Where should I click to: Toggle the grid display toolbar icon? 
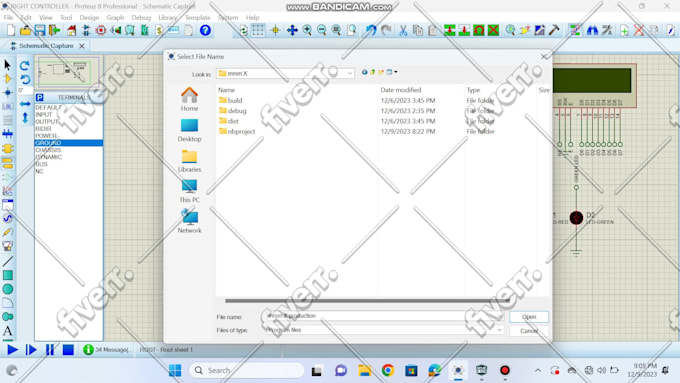pyautogui.click(x=258, y=30)
